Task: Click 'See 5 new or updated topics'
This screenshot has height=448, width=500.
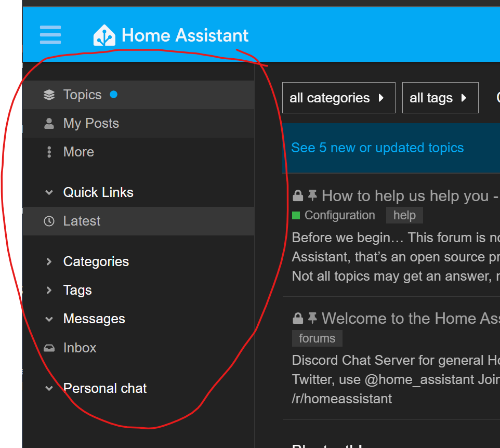Action: (x=377, y=148)
